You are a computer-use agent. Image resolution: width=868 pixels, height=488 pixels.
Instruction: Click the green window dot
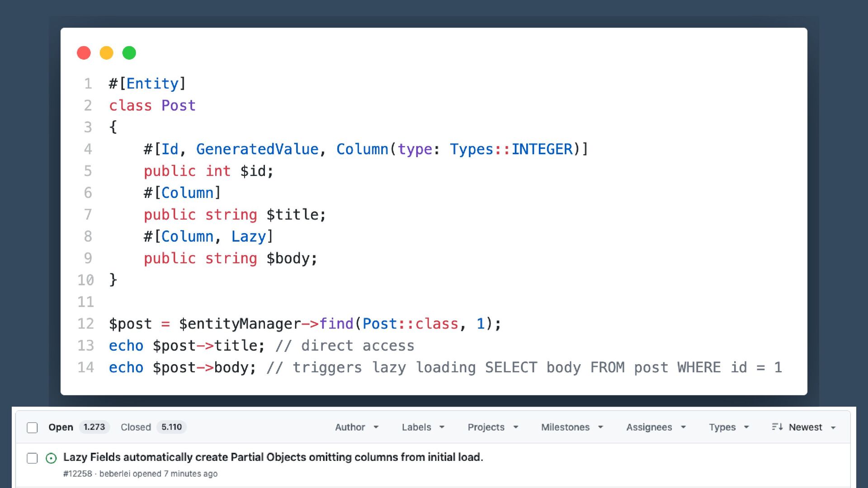(129, 53)
